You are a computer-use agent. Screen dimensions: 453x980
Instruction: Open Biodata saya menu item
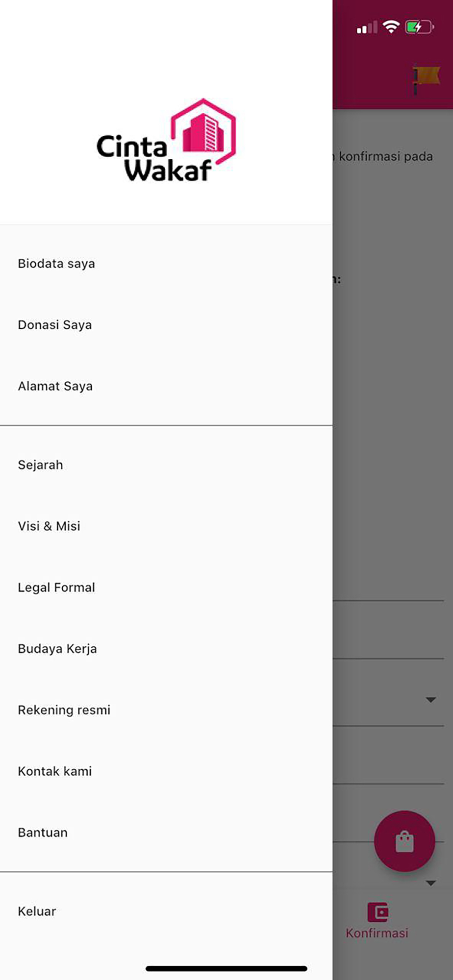[166, 264]
